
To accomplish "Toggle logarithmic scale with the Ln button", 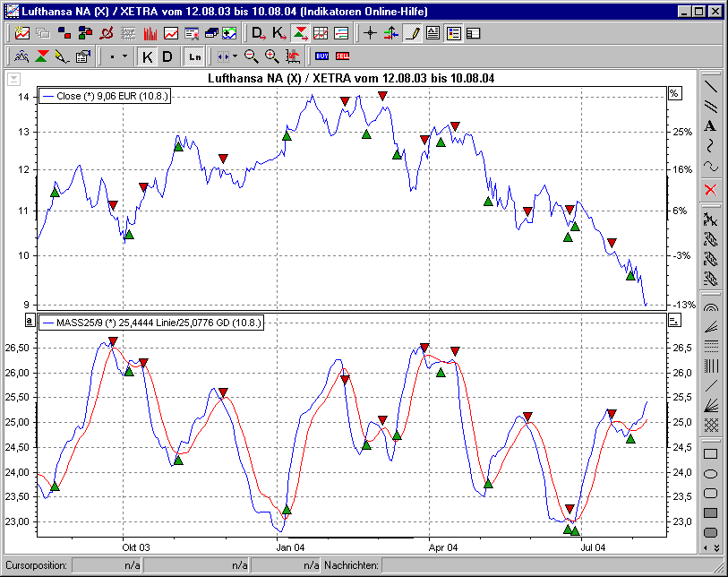I will point(194,56).
